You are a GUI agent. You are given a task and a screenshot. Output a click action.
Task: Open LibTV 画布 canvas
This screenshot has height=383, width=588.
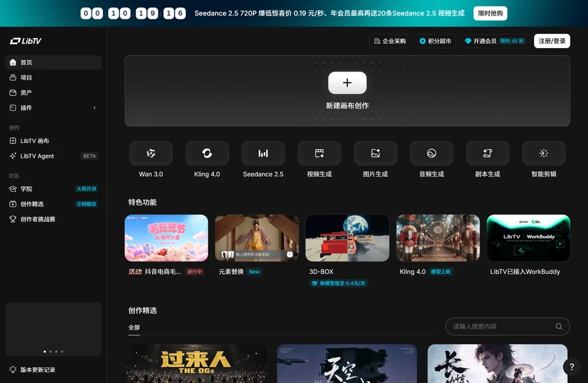click(53, 140)
